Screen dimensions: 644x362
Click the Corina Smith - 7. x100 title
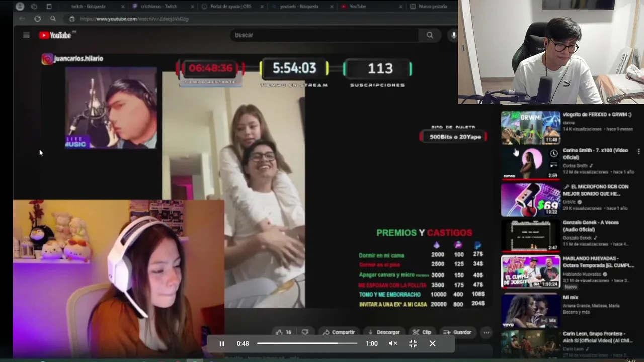[595, 153]
